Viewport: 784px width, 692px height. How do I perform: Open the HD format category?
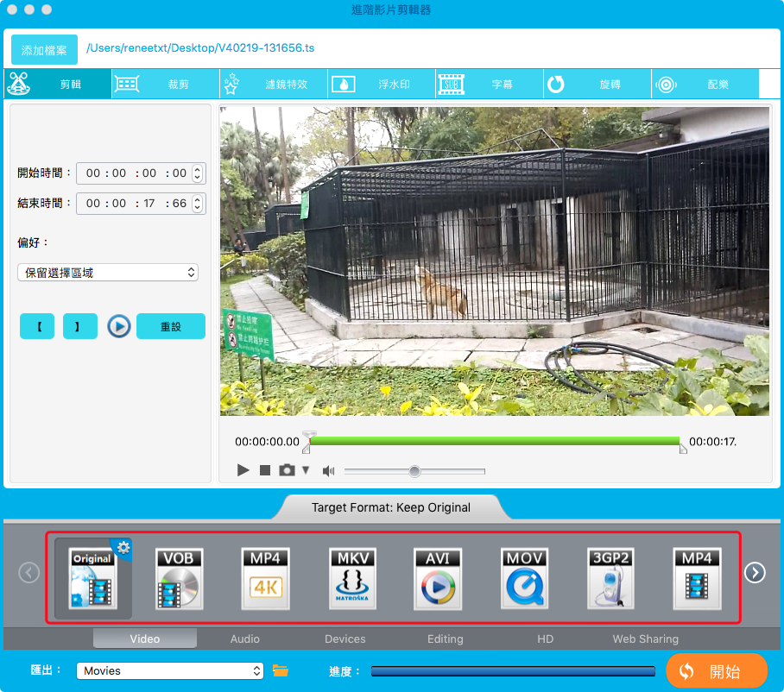[545, 639]
